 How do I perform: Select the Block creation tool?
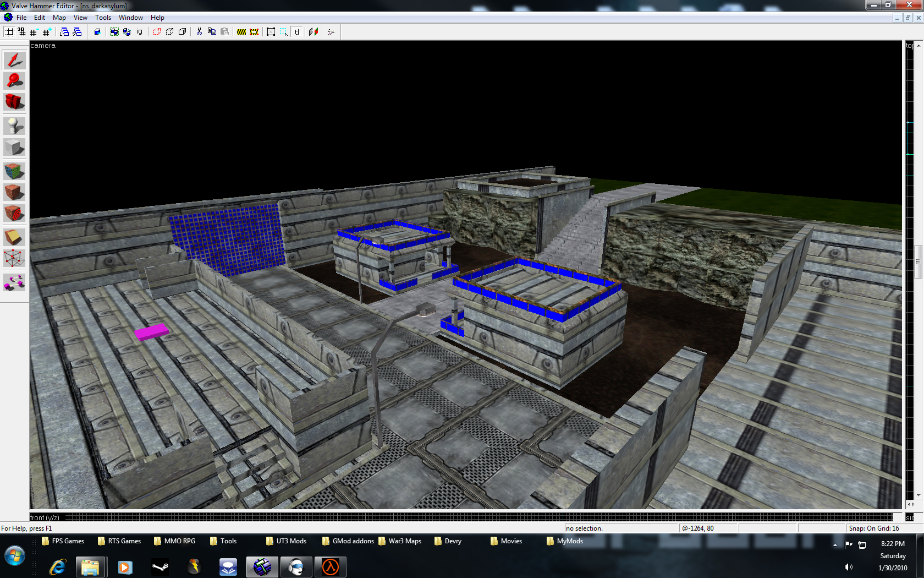pyautogui.click(x=14, y=147)
